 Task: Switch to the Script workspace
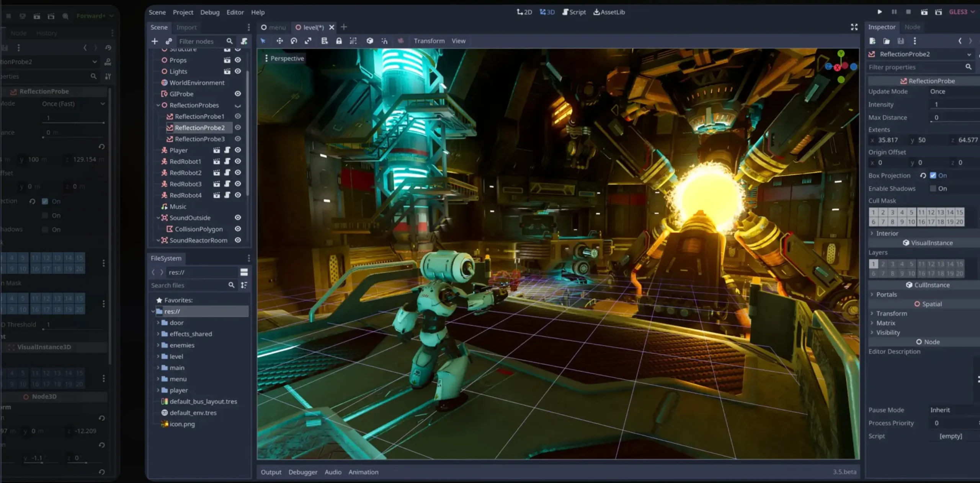click(574, 12)
